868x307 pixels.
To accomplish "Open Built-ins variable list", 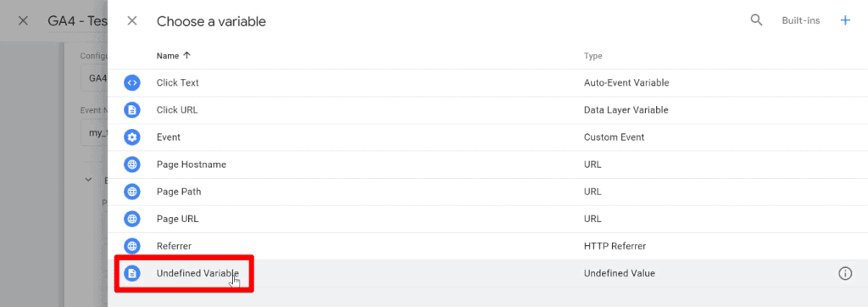I will coord(800,20).
